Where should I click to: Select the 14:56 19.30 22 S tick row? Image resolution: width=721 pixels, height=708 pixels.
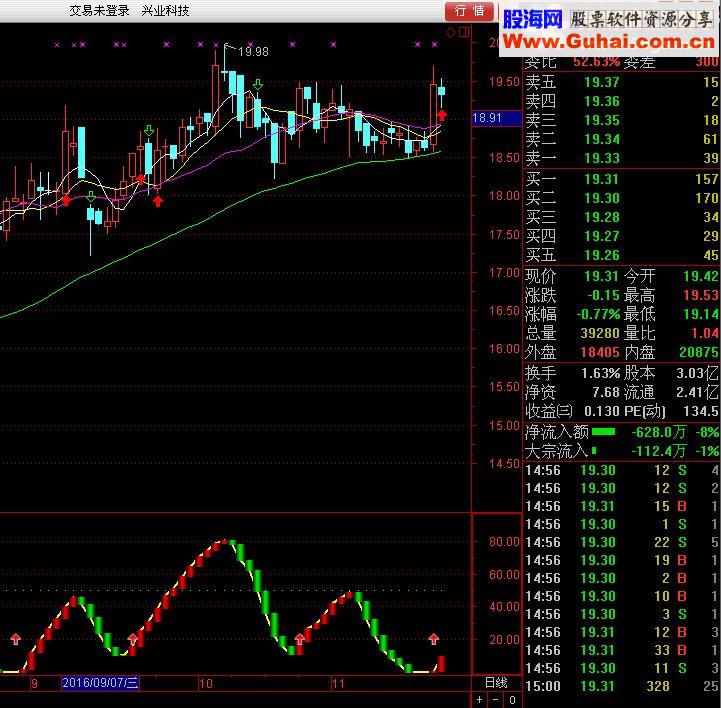click(622, 542)
